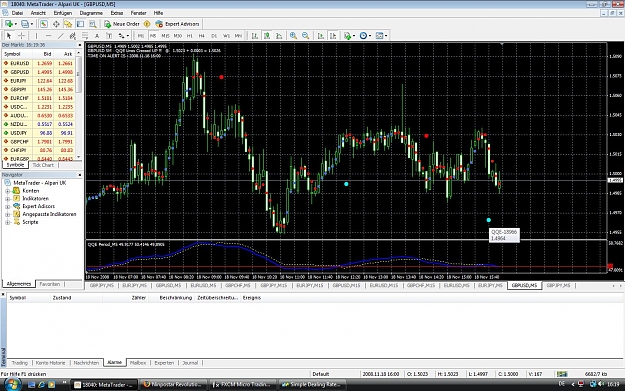Select the arrows drawing tool
The image size is (625, 391).
(121, 36)
